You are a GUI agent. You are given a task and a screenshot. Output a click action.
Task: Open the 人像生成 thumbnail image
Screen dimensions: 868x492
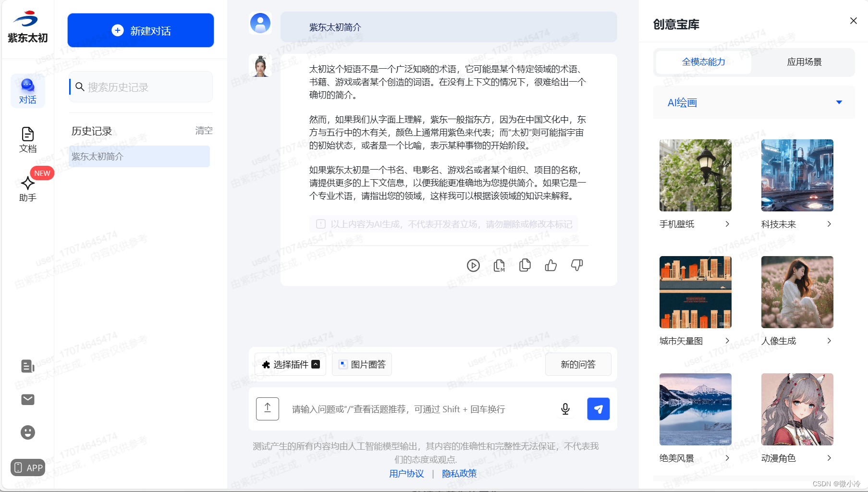tap(797, 292)
